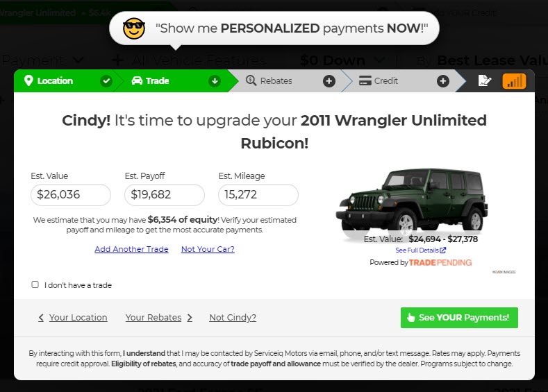Click See YOUR Payments! button
548x392 pixels.
[x=459, y=318]
